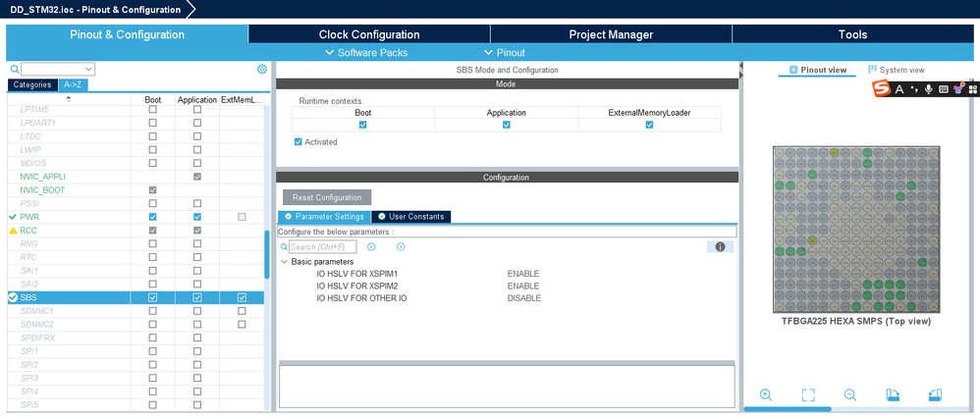
Task: Open Sogou toolbox grid icon
Action: (973, 89)
